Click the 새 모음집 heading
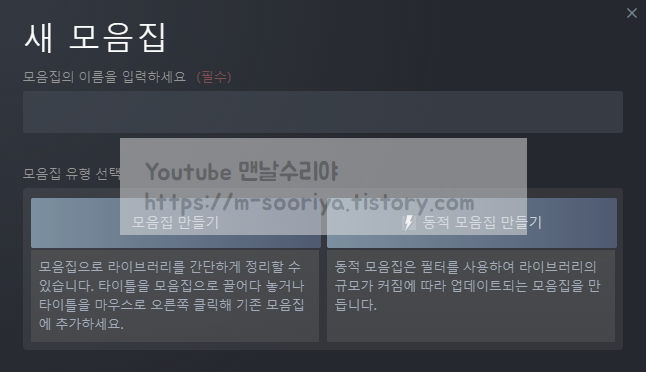 point(95,38)
